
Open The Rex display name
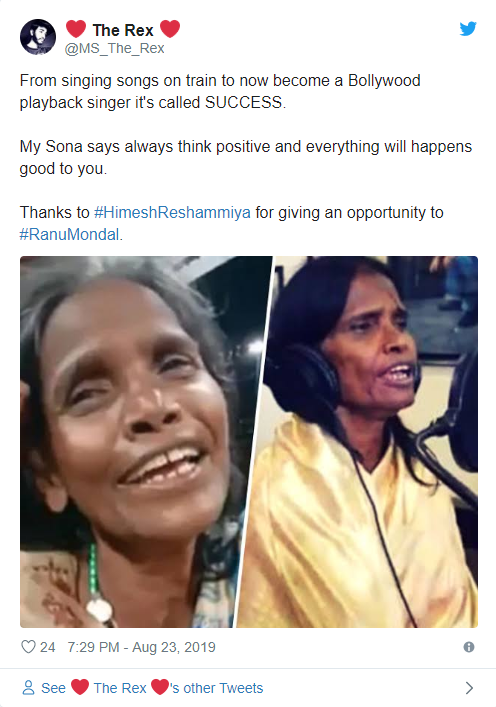[x=123, y=30]
